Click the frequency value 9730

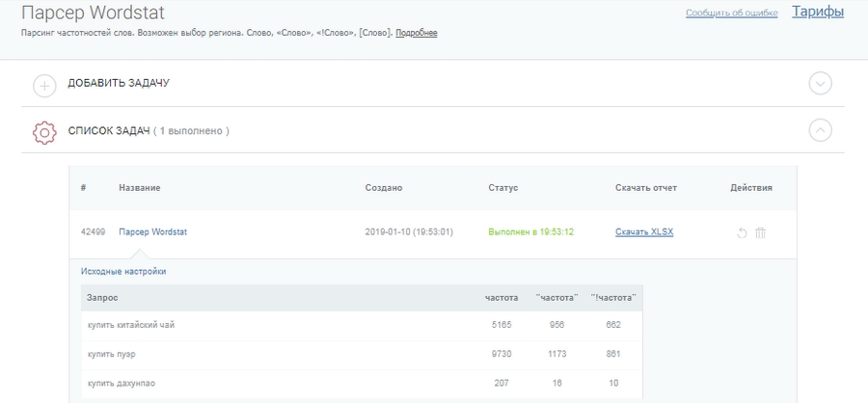(x=502, y=354)
